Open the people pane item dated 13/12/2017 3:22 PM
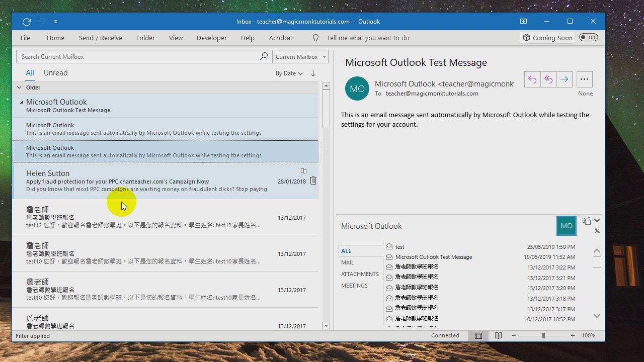Screen dimensions: 644x362 coord(480,267)
